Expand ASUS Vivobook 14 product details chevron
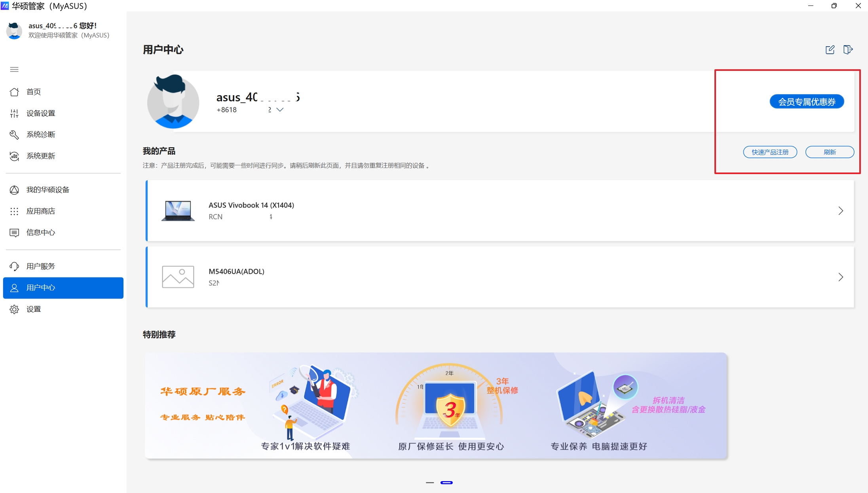Screen dimensions: 868x493 point(840,211)
